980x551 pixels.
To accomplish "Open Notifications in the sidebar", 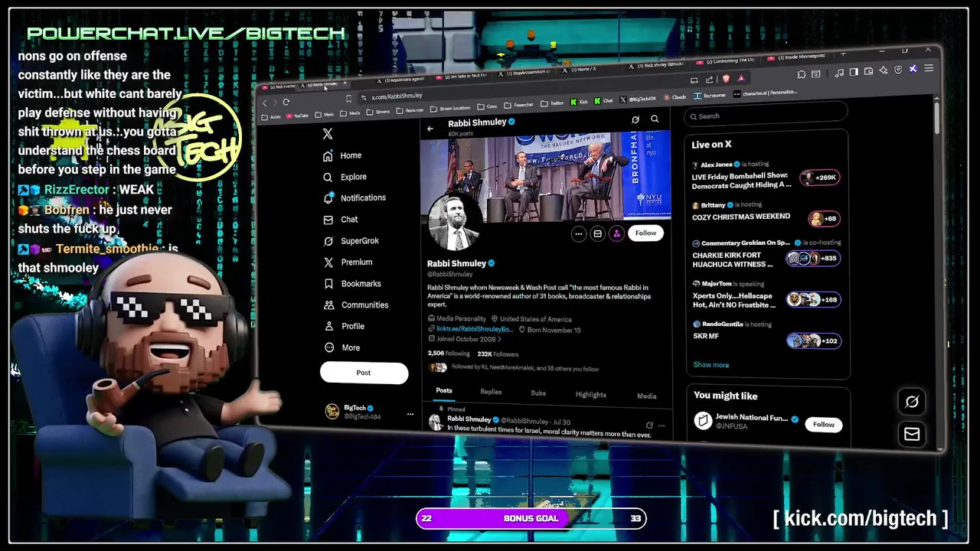I will [x=354, y=197].
